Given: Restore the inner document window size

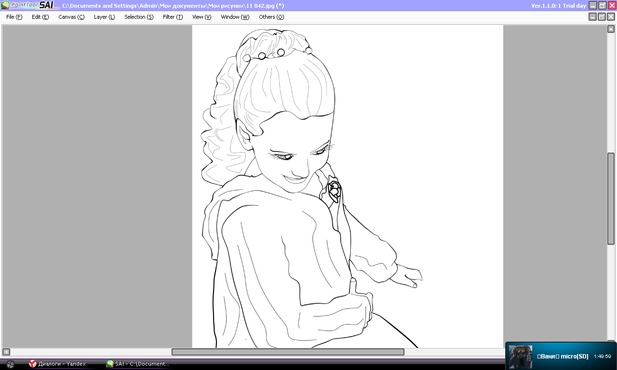Looking at the screenshot, I should point(602,17).
